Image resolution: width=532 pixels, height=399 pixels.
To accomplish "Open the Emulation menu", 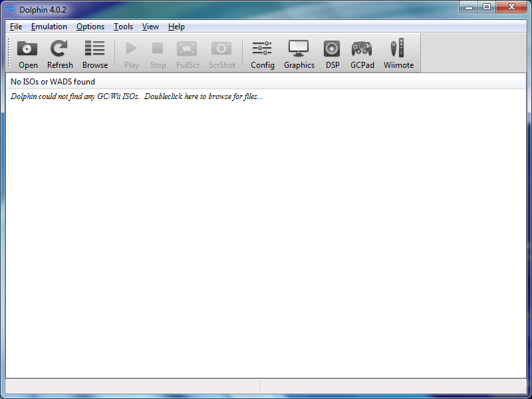I will pos(49,27).
